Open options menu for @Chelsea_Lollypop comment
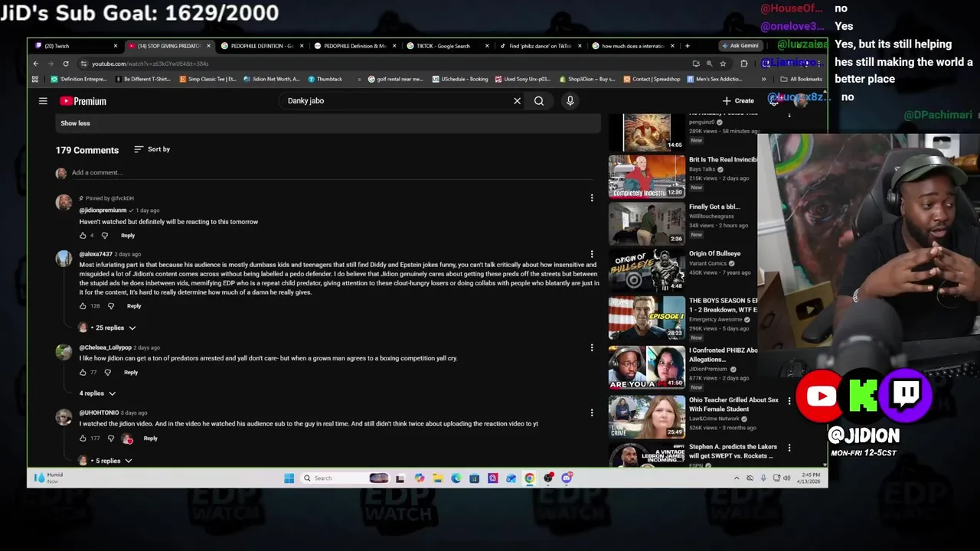This screenshot has height=551, width=980. pyautogui.click(x=591, y=347)
